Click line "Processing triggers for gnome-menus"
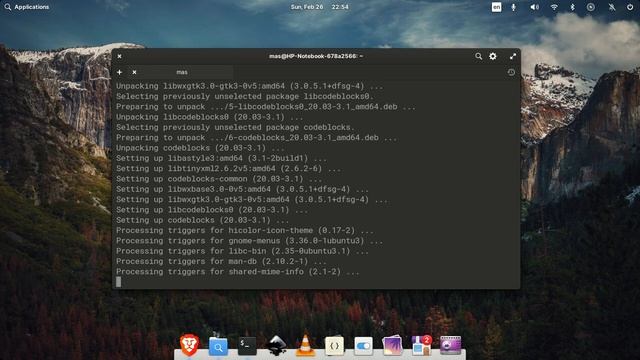 249,241
